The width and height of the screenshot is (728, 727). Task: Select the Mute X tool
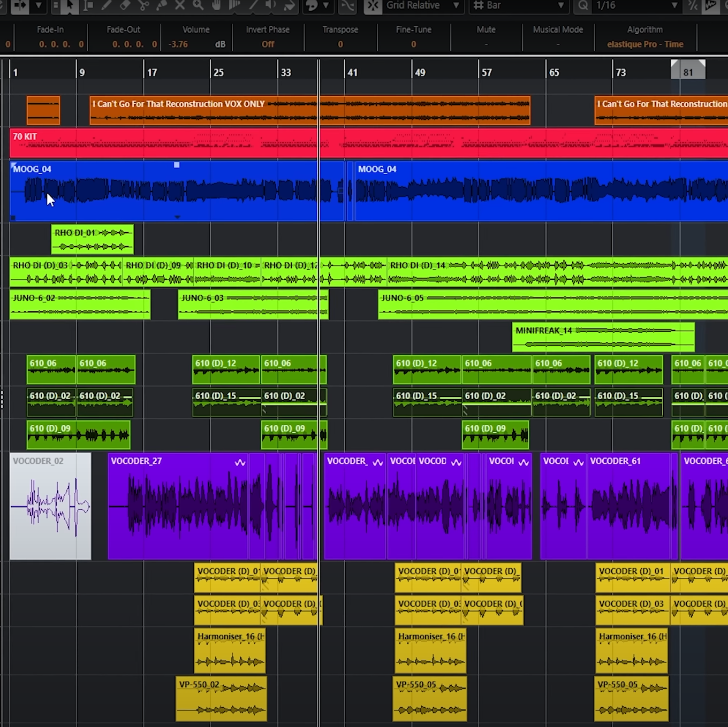[x=180, y=5]
